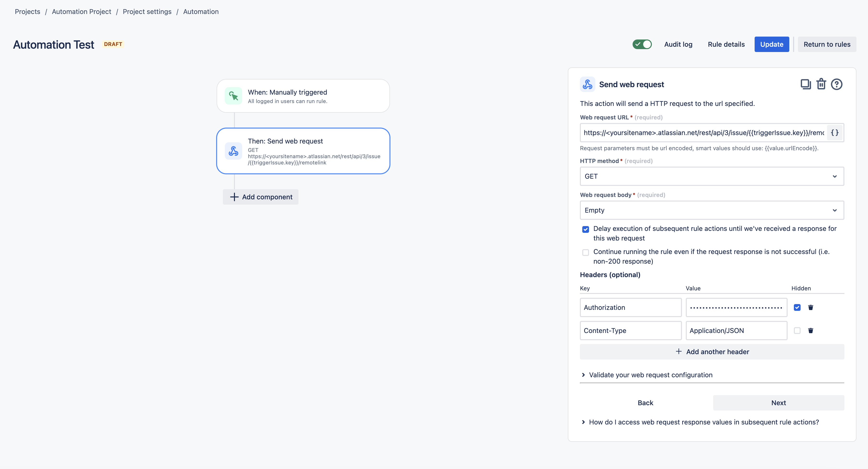This screenshot has height=469, width=868.
Task: Click the blue Update button
Action: click(x=772, y=45)
